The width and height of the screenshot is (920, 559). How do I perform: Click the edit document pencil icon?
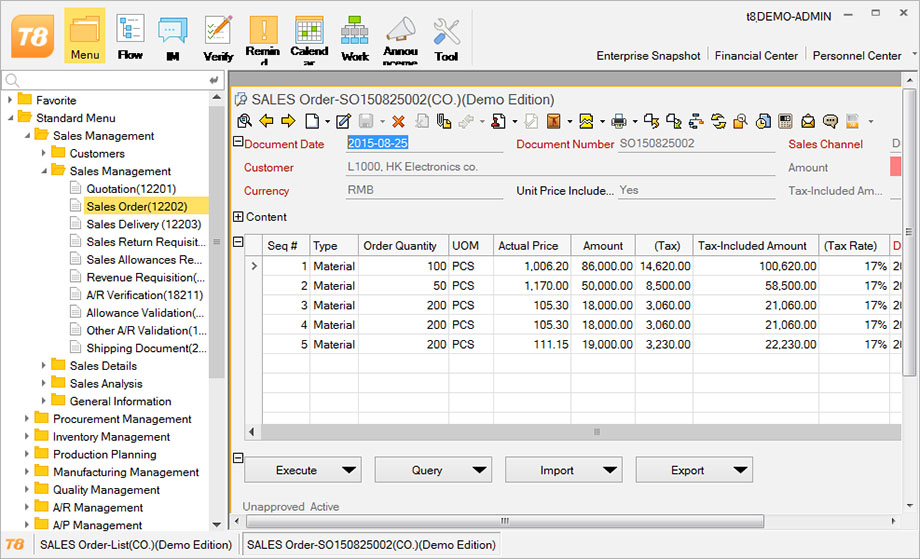tap(343, 121)
